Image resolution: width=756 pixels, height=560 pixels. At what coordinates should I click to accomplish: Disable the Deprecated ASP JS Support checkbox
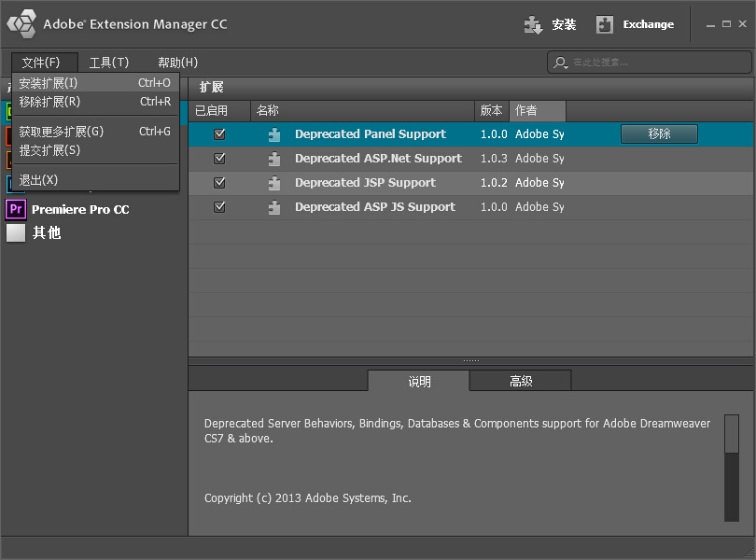pyautogui.click(x=219, y=207)
